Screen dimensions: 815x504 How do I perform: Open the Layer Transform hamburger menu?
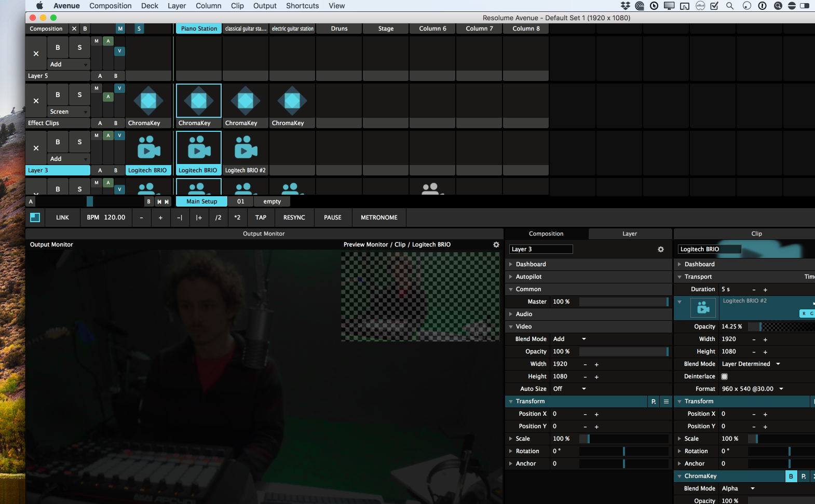(x=666, y=402)
